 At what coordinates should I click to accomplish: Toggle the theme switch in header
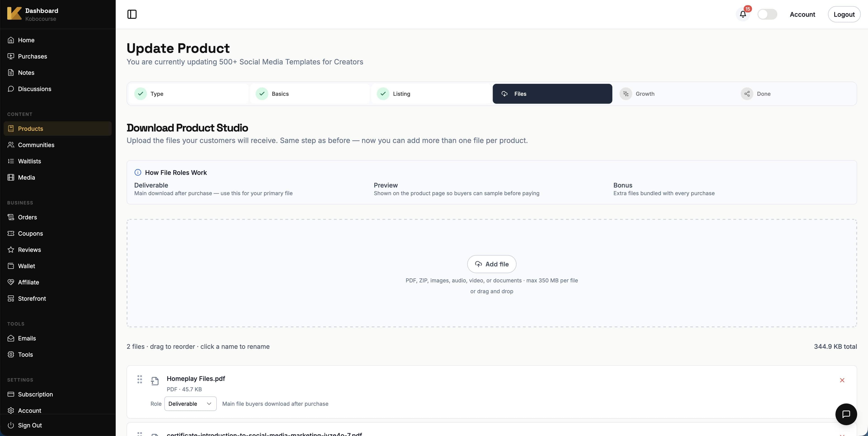767,14
